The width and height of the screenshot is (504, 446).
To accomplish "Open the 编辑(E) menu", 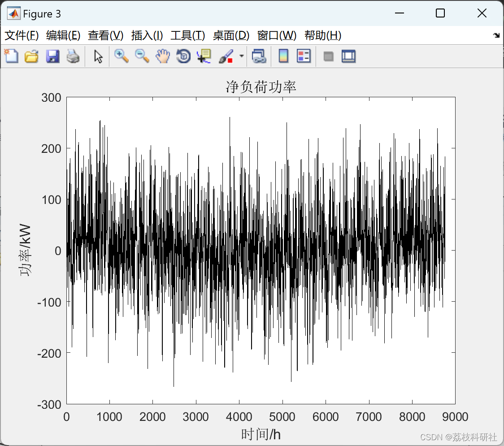I will coord(63,35).
